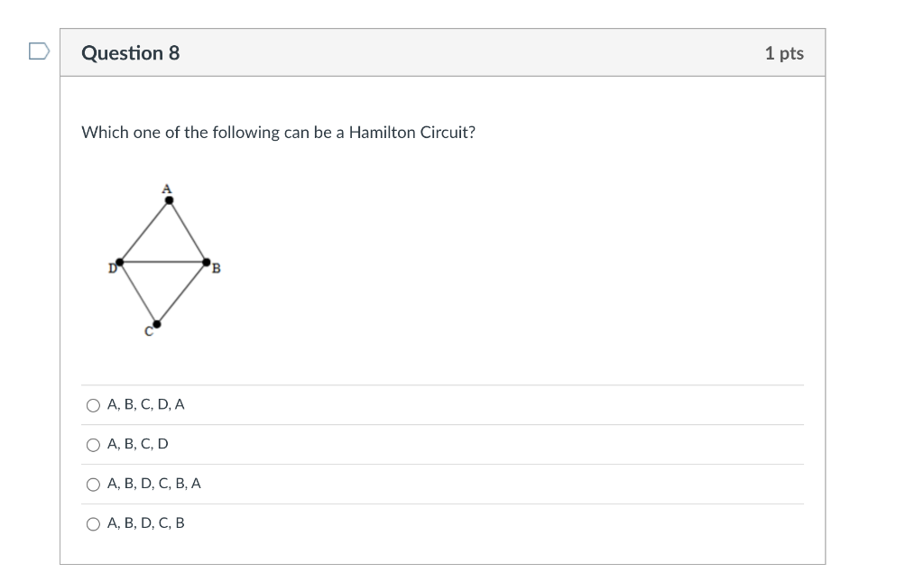
Task: Click the 1 pts label
Action: point(783,52)
